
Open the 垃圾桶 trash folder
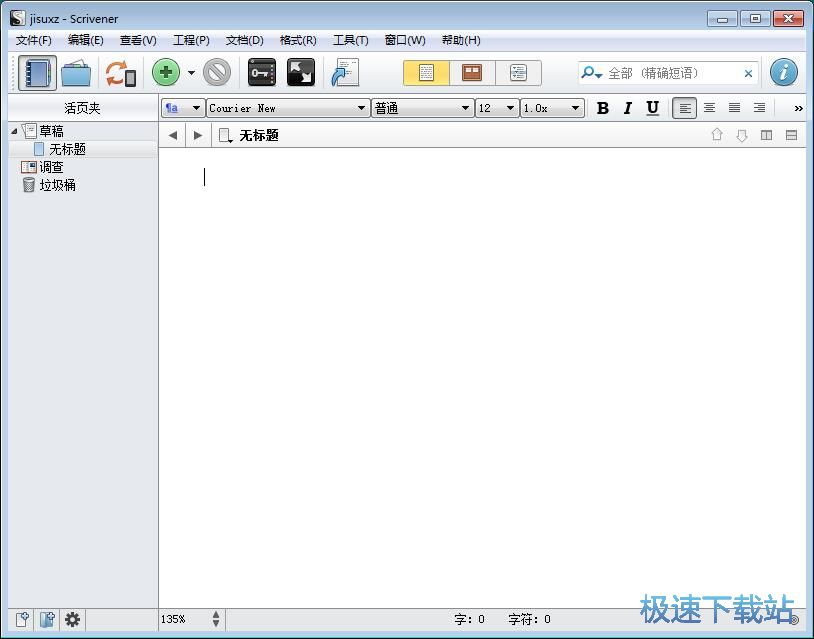click(x=57, y=185)
